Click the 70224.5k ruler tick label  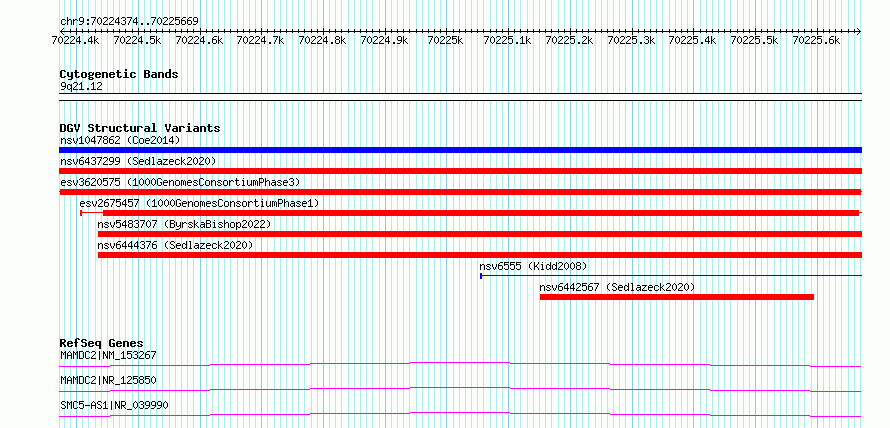tap(137, 40)
